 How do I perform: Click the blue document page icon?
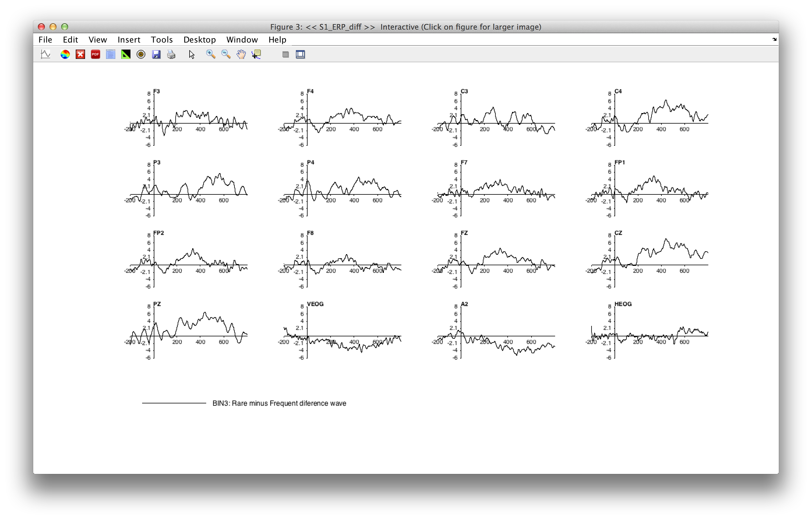111,55
